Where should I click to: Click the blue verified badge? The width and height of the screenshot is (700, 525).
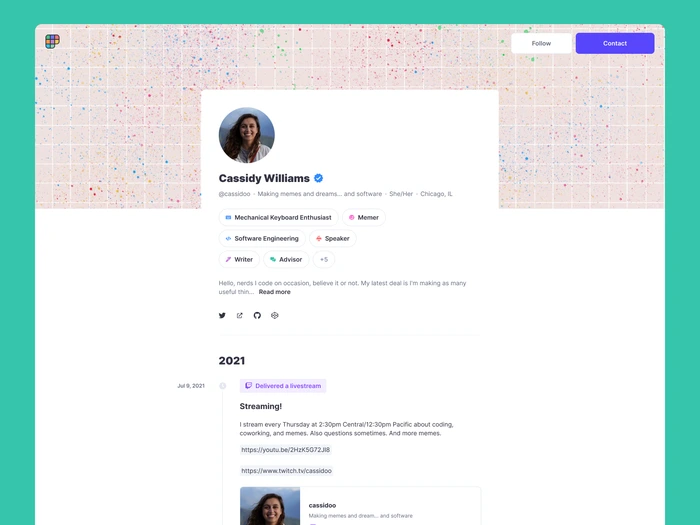coord(318,178)
